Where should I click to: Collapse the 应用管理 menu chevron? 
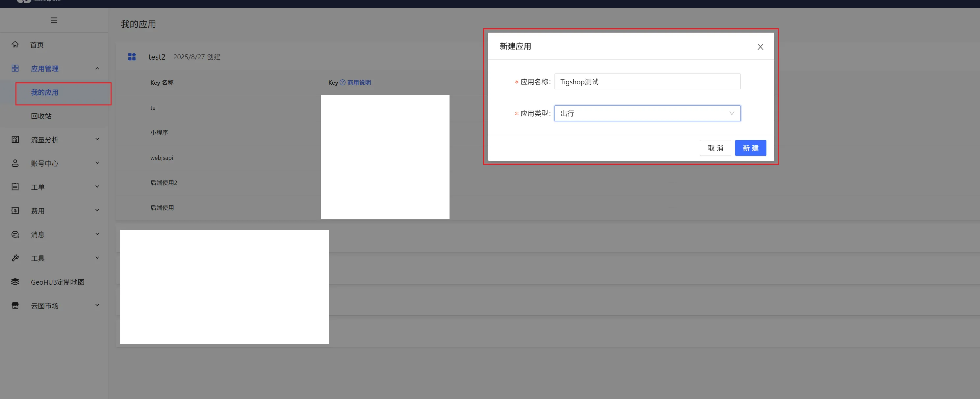point(97,69)
